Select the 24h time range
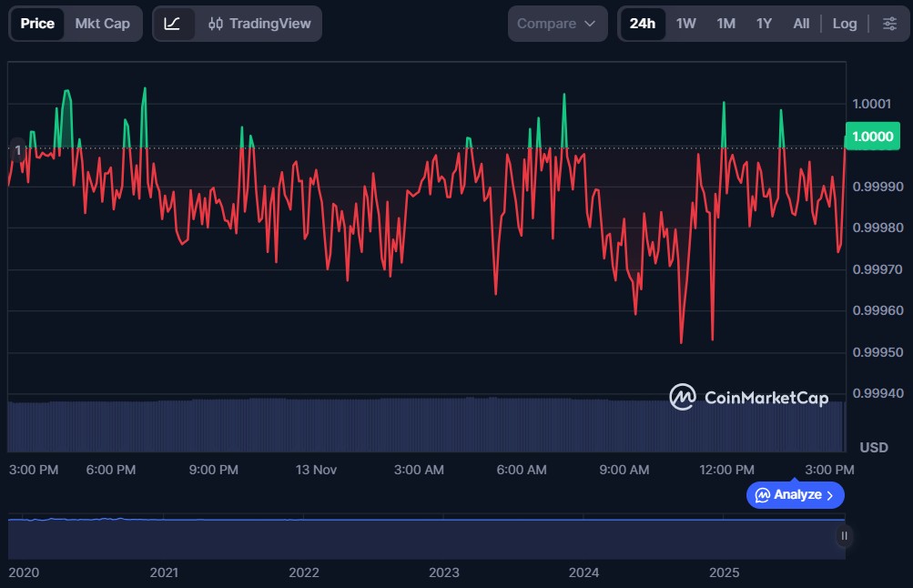Image resolution: width=913 pixels, height=588 pixels. (x=643, y=24)
